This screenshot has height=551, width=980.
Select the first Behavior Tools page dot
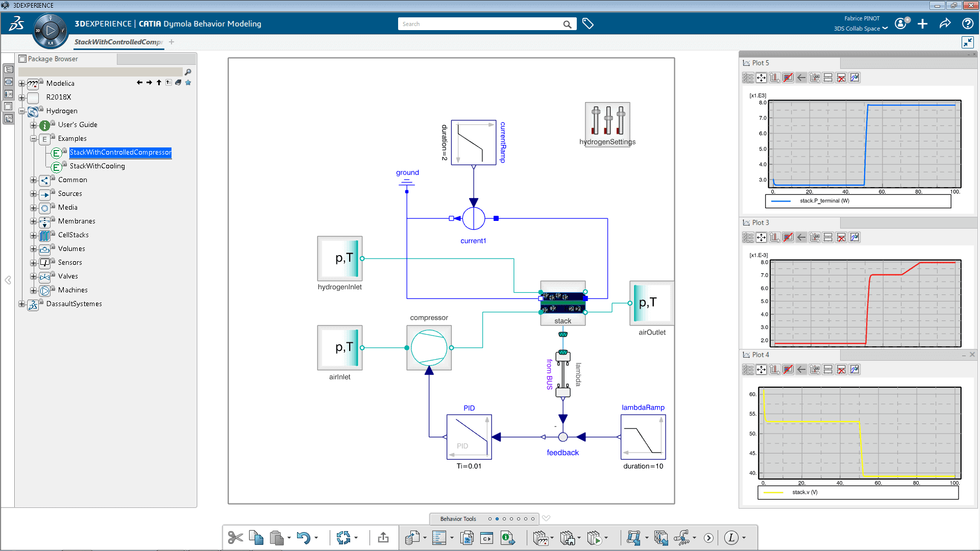tap(490, 519)
